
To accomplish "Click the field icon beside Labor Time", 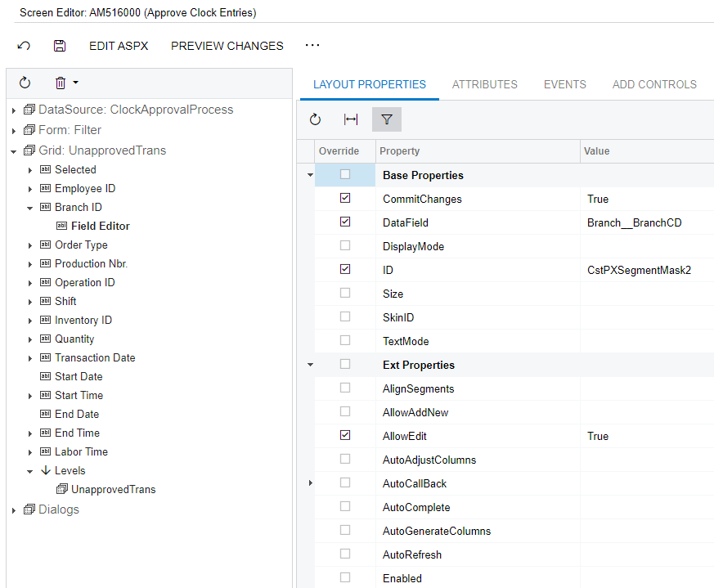I will pos(45,451).
